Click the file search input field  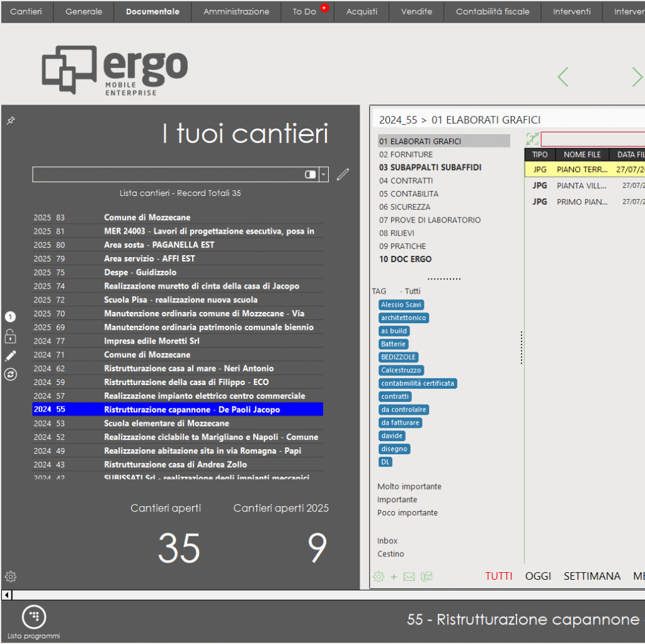click(593, 139)
